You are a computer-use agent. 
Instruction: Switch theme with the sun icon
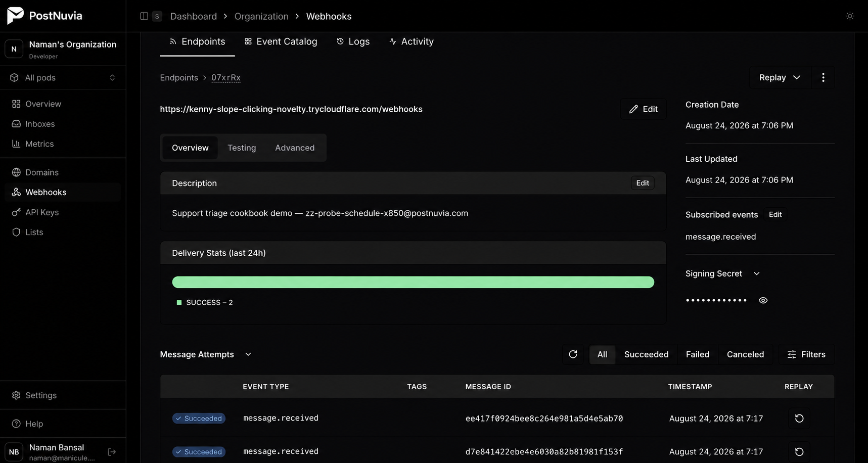850,16
